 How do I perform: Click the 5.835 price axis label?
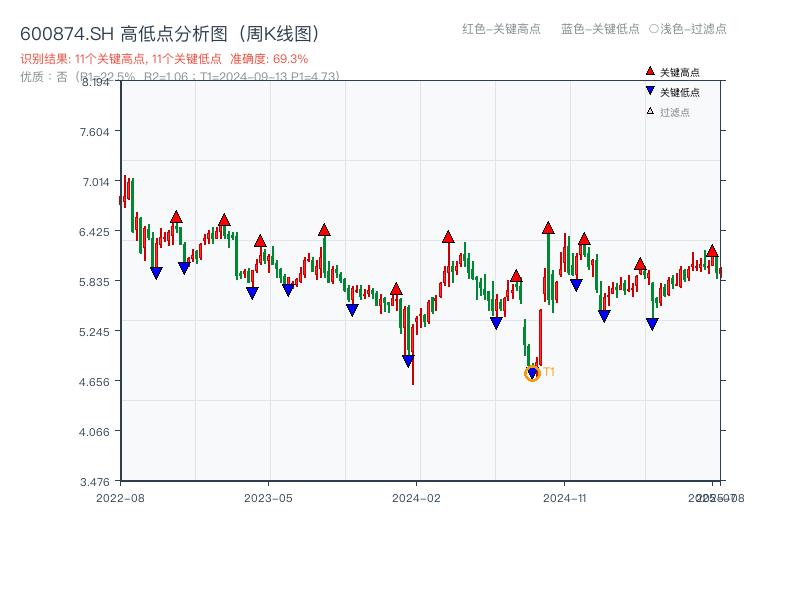pos(94,282)
